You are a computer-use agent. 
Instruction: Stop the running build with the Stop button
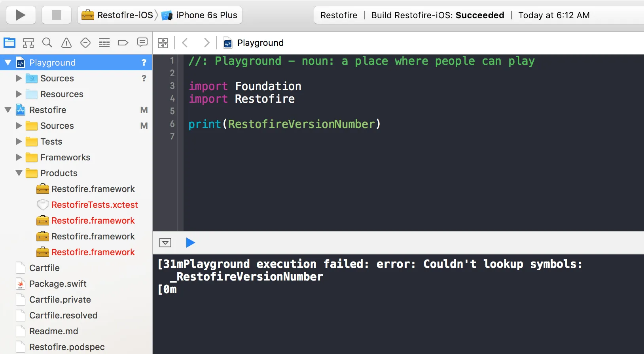point(57,15)
